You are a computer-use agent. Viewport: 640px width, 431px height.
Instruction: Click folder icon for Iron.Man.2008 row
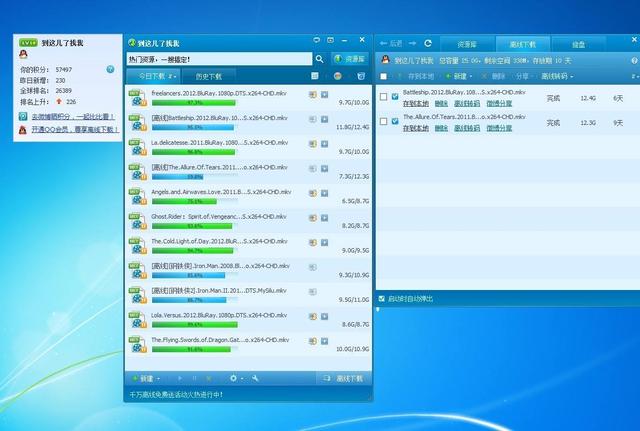313,267
